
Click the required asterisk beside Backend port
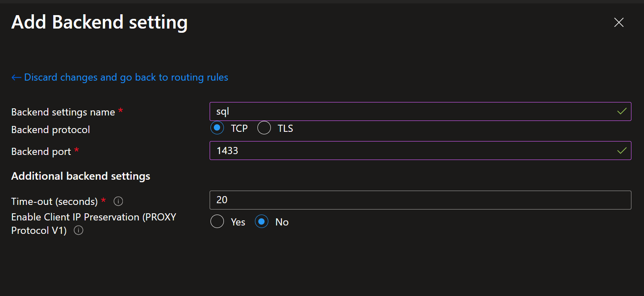[x=76, y=149]
